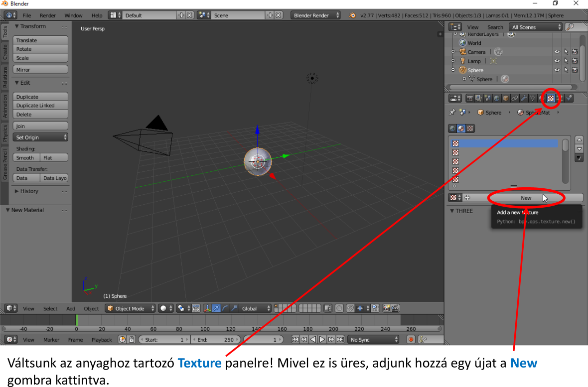Open the Render menu
588x387 pixels.
coord(48,15)
